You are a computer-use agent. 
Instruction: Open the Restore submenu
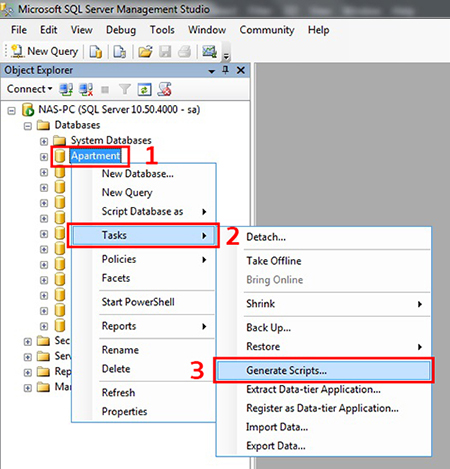[x=324, y=347]
